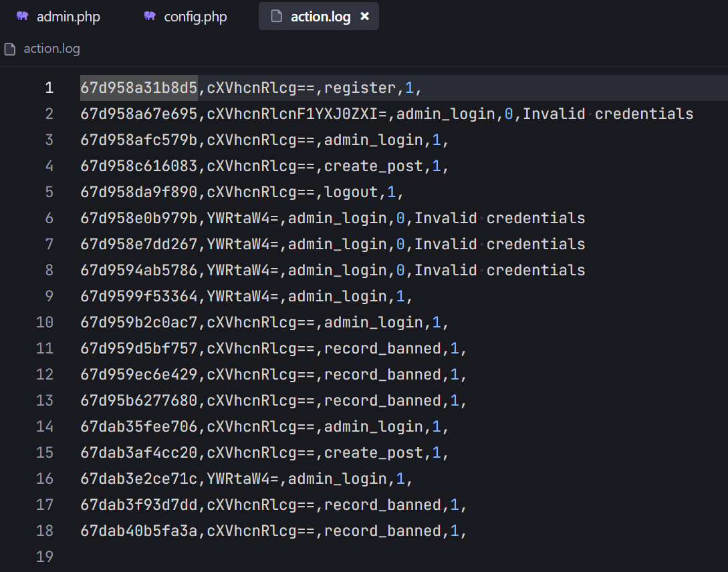Click the PHP elephant icon on admin.php tab

tap(23, 17)
